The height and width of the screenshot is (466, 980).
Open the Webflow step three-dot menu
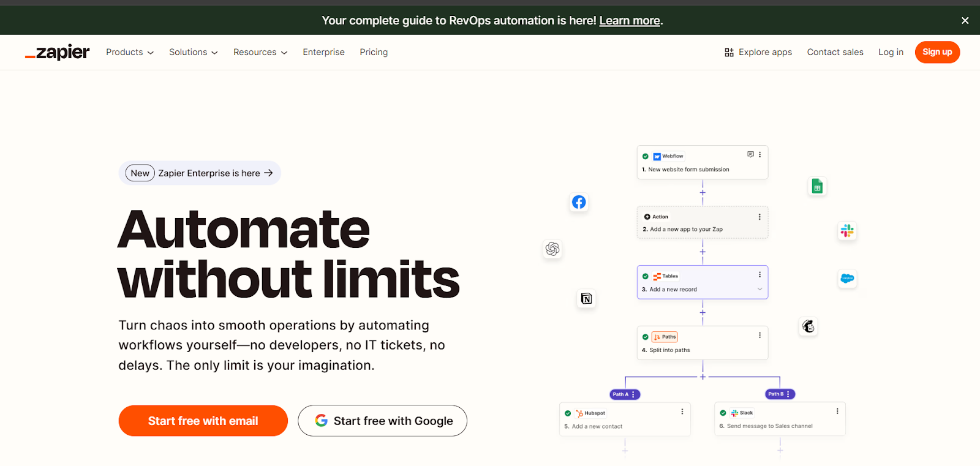point(759,154)
